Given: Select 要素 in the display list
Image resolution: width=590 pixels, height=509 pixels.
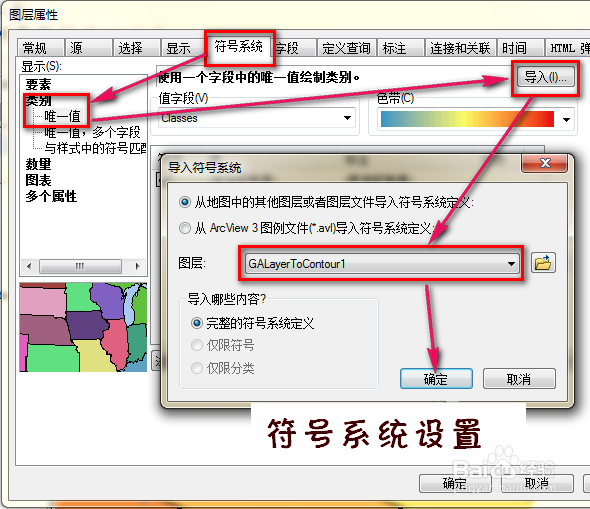Looking at the screenshot, I should click(38, 84).
